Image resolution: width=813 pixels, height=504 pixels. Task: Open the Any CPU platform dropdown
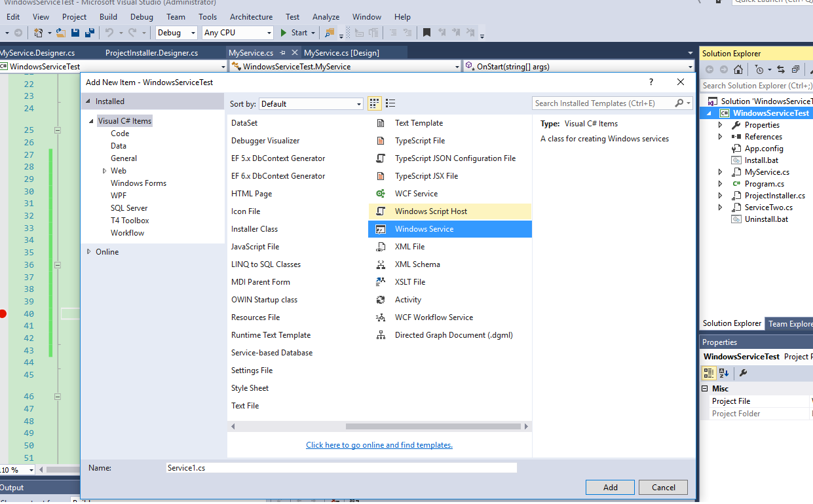click(x=238, y=33)
